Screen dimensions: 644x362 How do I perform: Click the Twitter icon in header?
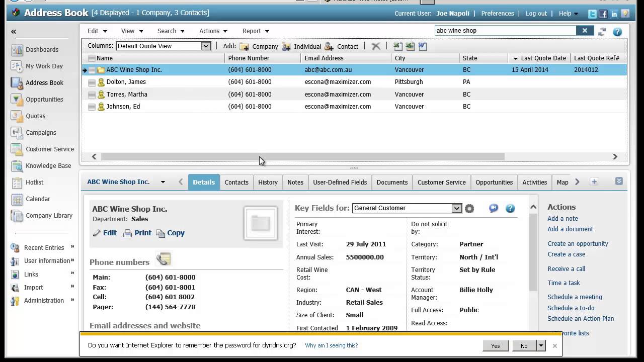(x=592, y=14)
